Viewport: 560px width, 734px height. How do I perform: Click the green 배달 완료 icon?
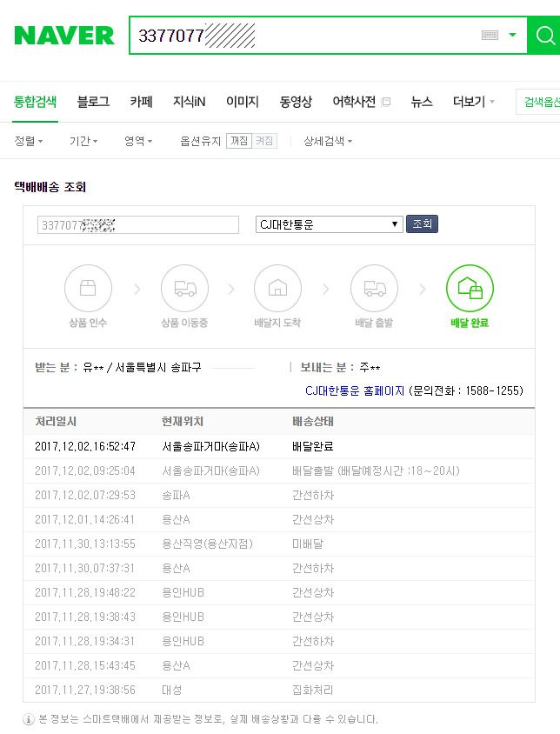[x=470, y=288]
